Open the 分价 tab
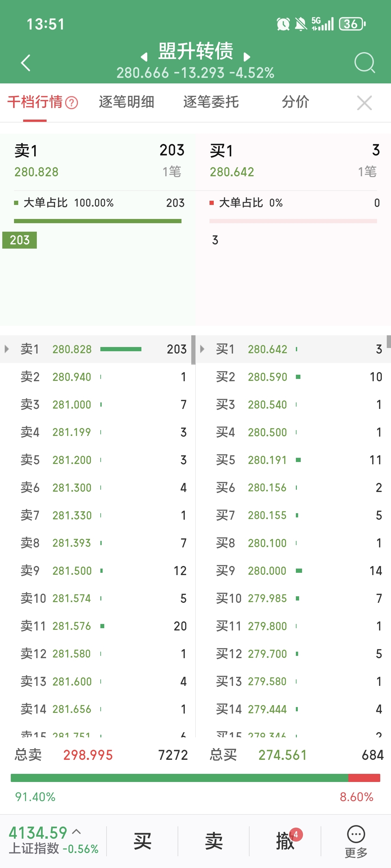 pos(295,102)
